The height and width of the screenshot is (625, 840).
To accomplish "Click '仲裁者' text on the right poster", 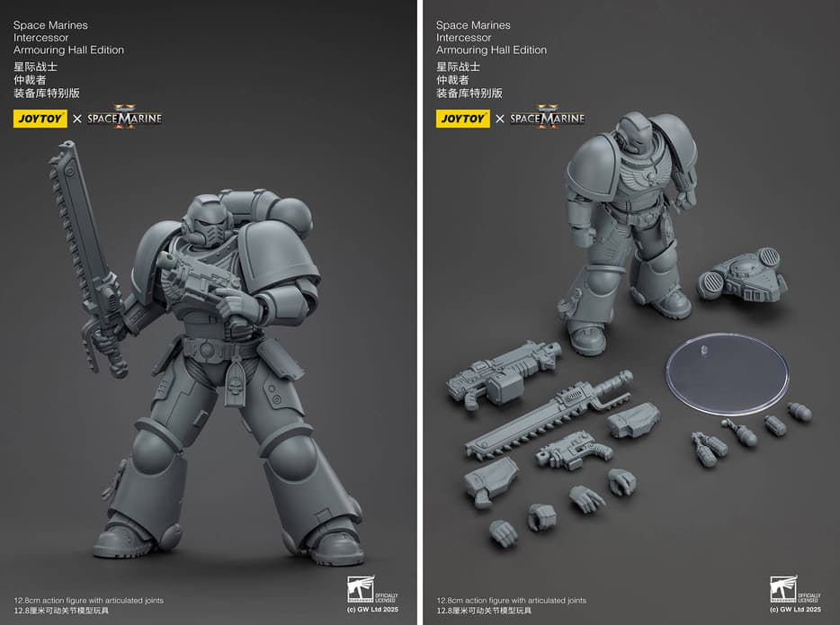I will tap(452, 80).
